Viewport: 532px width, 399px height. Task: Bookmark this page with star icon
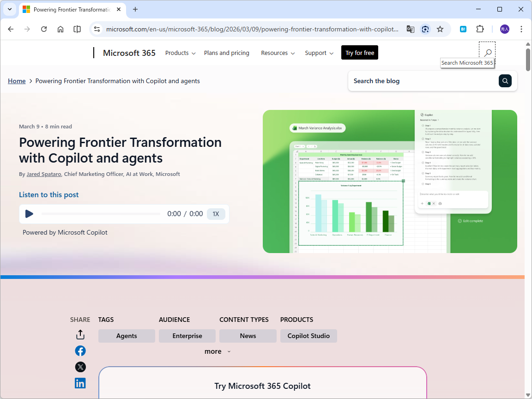pyautogui.click(x=440, y=29)
